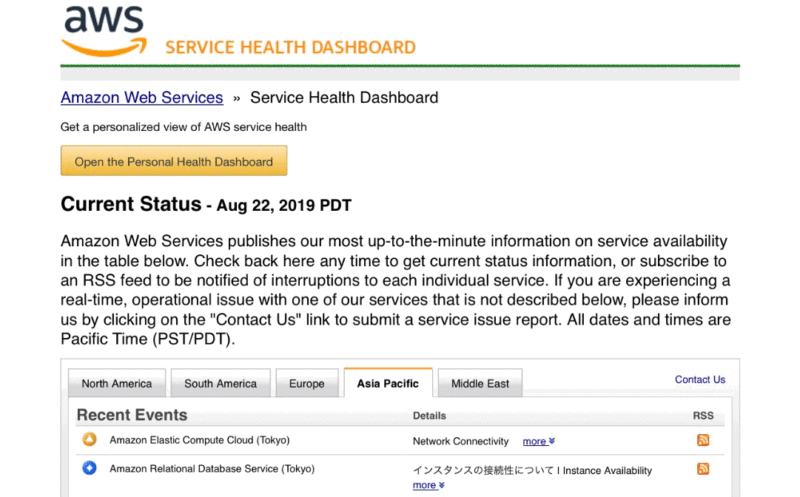Open the EC2 Tokyo RSS feed icon
The height and width of the screenshot is (497, 800).
click(703, 440)
